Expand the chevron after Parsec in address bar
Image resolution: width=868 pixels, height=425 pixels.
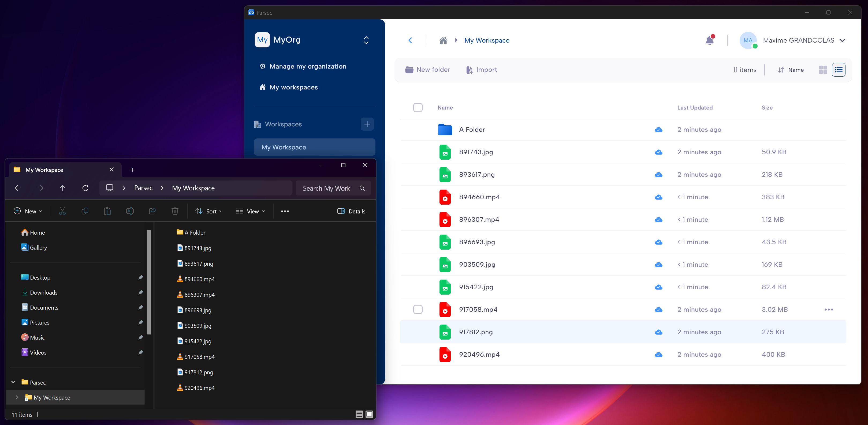[x=162, y=188]
